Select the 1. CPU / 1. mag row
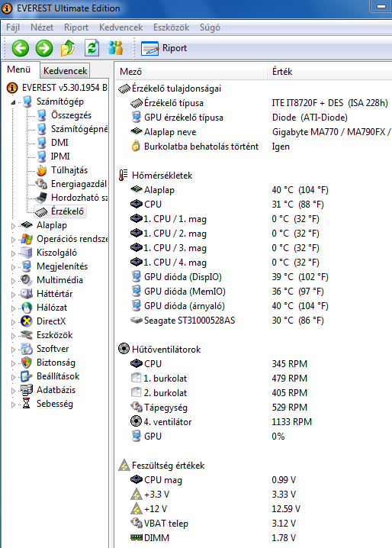The width and height of the screenshot is (392, 548). click(253, 219)
